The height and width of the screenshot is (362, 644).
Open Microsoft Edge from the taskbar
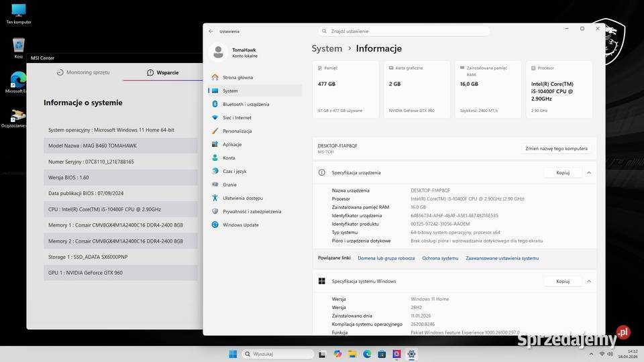(x=367, y=354)
